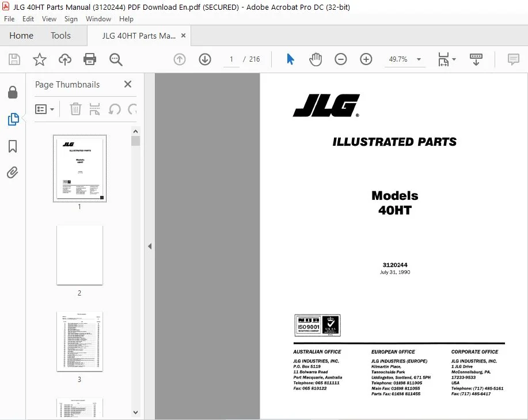Toggle the Page Thumbnails sidebar icon
The image size is (528, 420).
(13, 119)
